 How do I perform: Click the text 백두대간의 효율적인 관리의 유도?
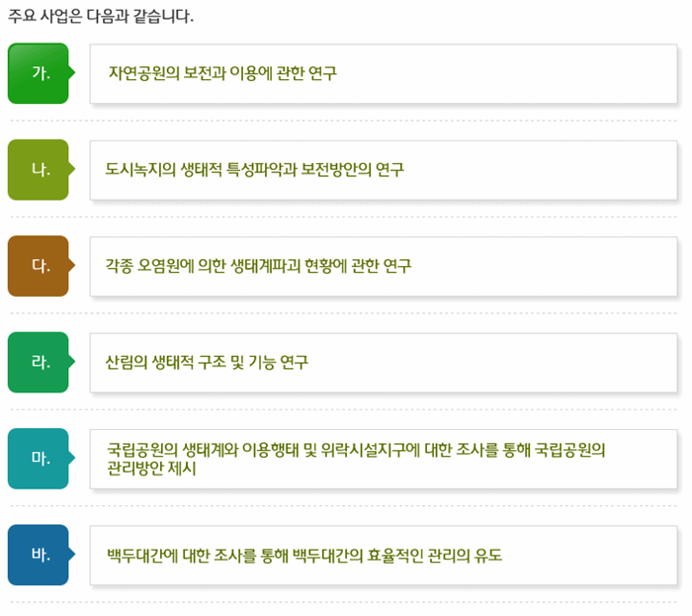click(397, 555)
